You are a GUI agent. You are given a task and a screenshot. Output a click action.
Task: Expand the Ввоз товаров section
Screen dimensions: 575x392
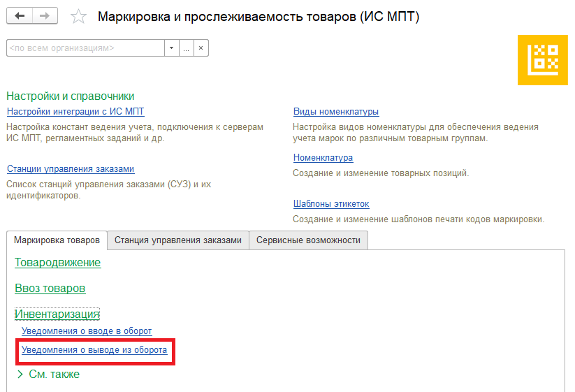[x=50, y=288]
